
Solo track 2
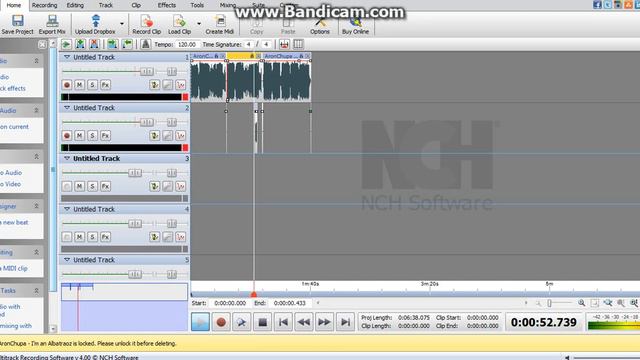point(93,136)
